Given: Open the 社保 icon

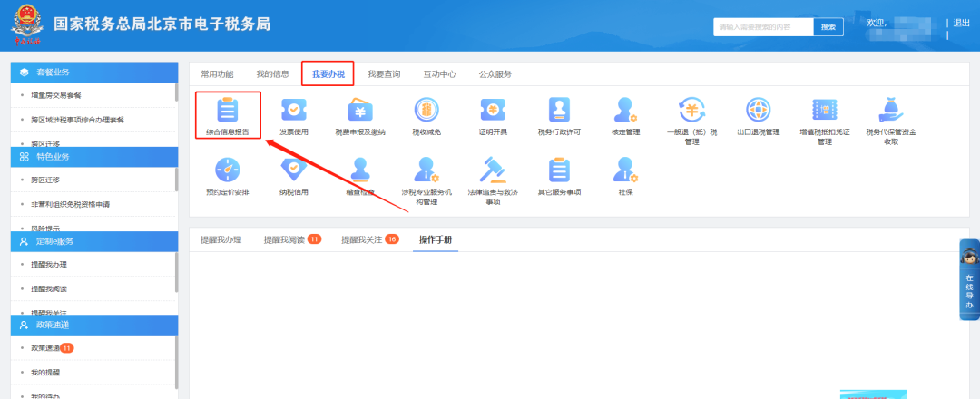Looking at the screenshot, I should point(625,170).
